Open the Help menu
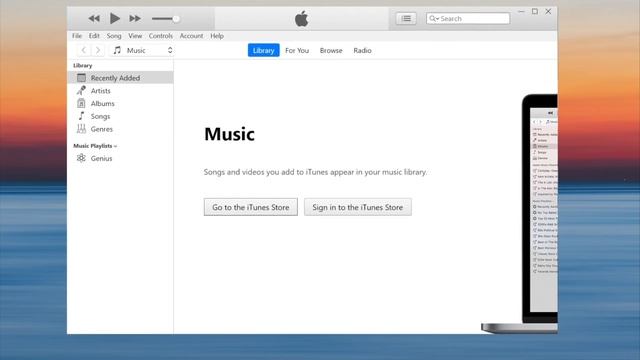This screenshot has width=640, height=360. [x=217, y=36]
